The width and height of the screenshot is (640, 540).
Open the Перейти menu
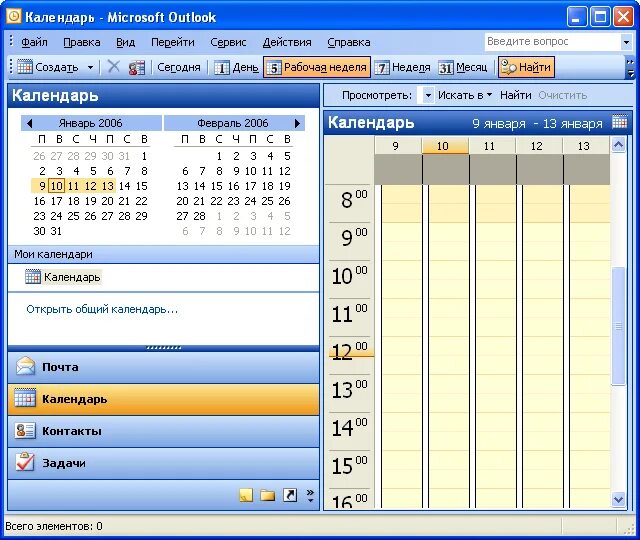tap(173, 42)
